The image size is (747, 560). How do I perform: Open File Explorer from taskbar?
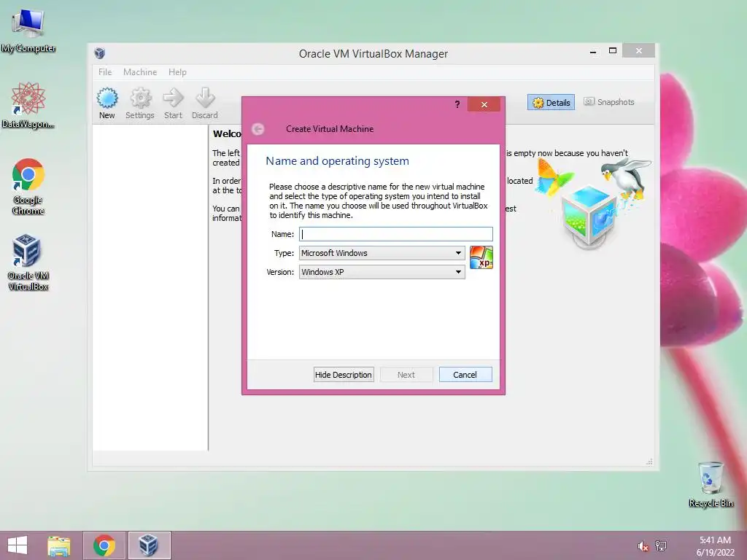[59, 545]
